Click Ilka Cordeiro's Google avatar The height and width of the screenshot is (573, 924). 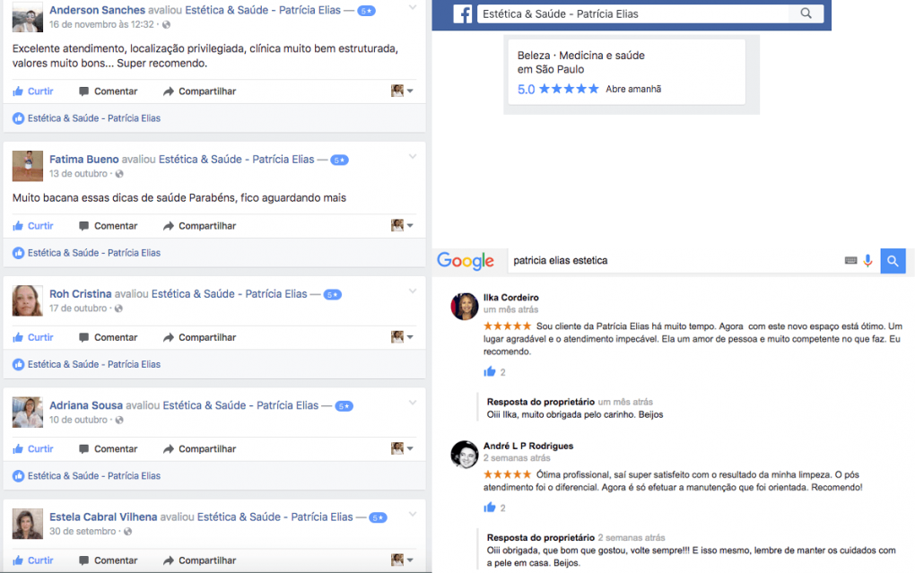(465, 307)
